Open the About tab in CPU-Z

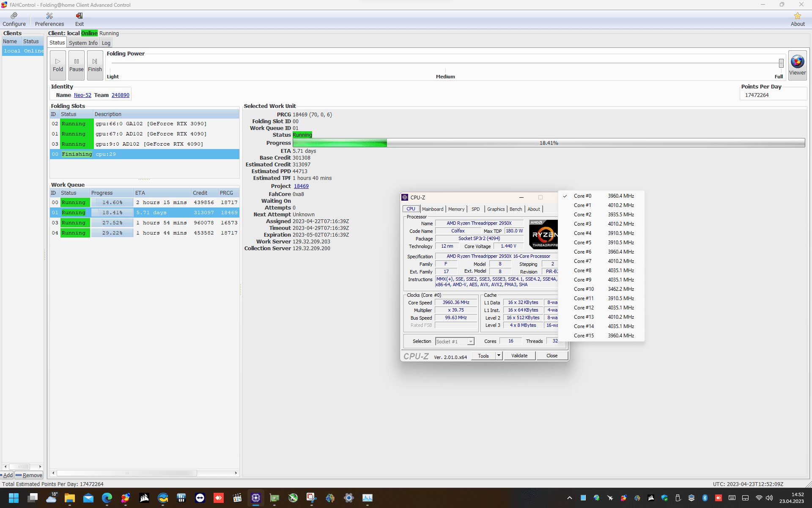pos(534,209)
